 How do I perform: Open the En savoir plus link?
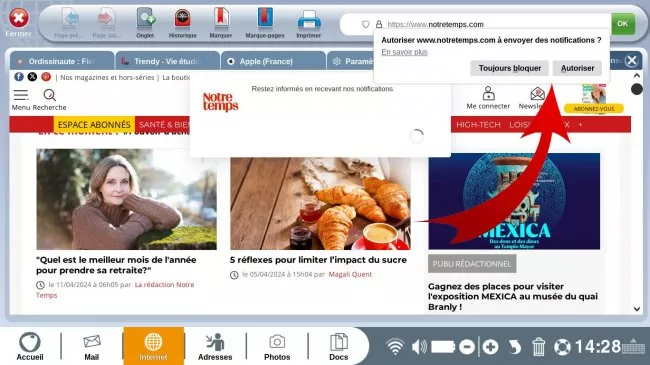404,52
